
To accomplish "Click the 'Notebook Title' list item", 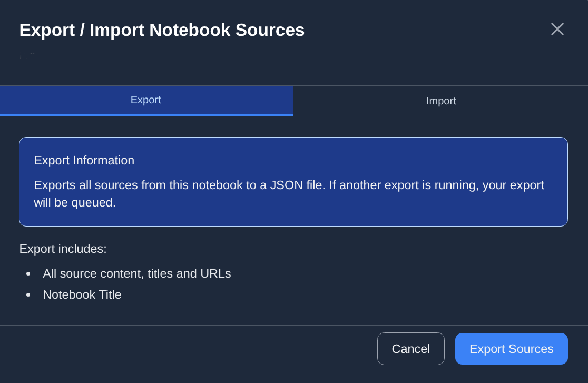I will [x=82, y=294].
